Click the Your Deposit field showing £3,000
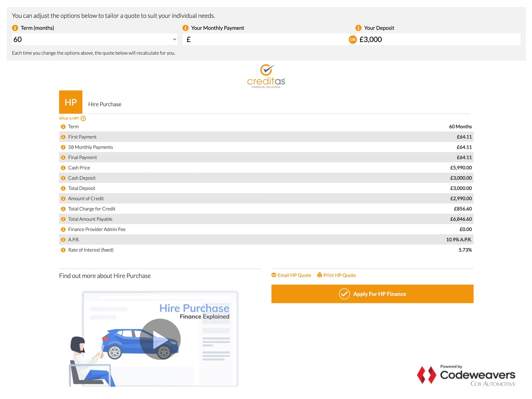The width and height of the screenshot is (532, 399). pos(439,39)
